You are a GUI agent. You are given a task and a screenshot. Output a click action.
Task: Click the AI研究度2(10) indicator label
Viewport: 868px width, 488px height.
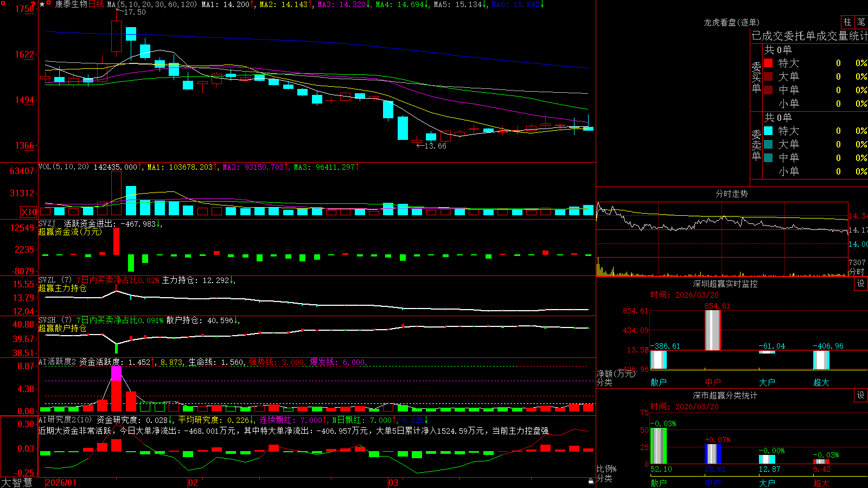pos(65,420)
